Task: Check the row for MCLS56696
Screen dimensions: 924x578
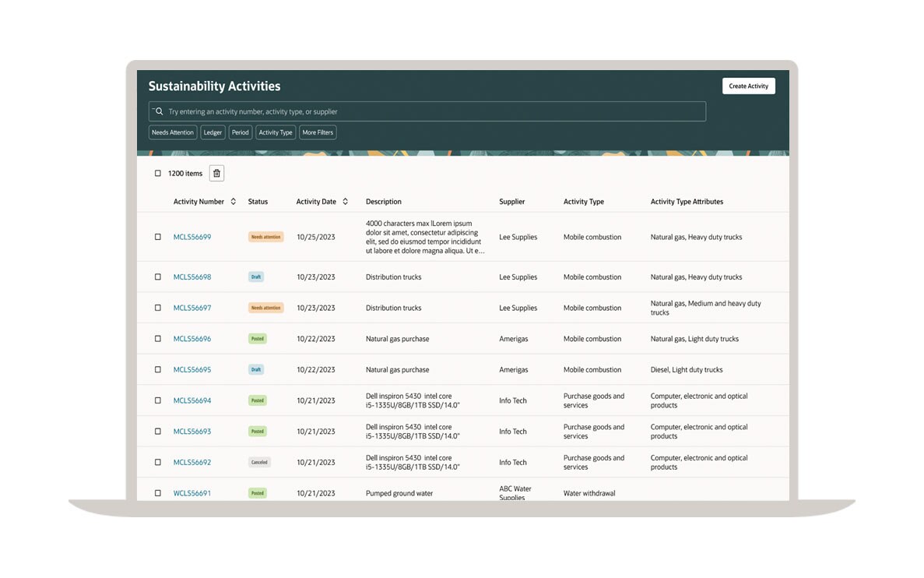Action: point(158,339)
